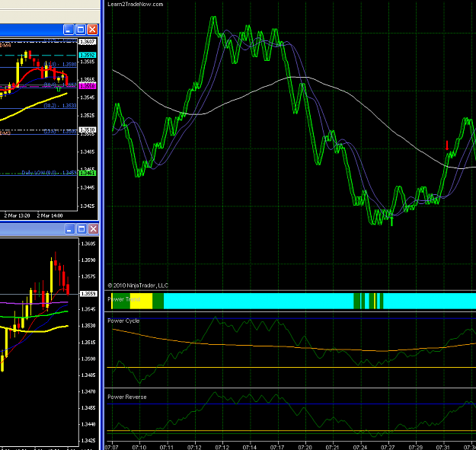Click the 07:20 time axis label
This screenshot has width=476, height=450.
coord(305,447)
